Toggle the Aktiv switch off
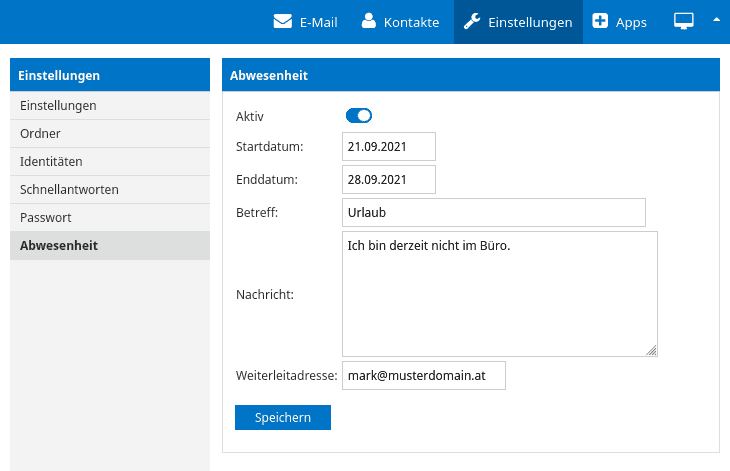 click(x=358, y=115)
